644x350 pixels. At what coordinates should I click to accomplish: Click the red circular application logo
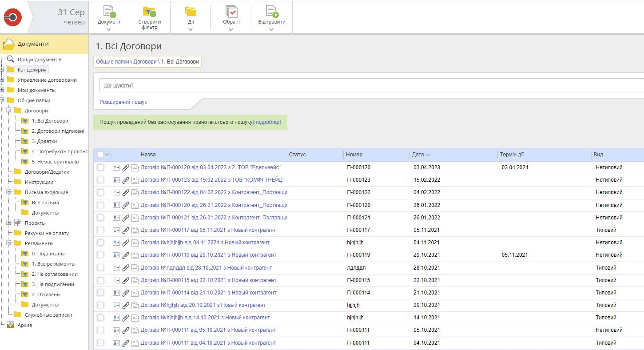pos(12,17)
